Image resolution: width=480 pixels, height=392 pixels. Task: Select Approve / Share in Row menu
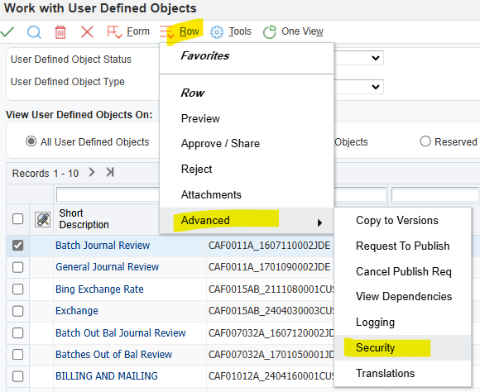(220, 143)
